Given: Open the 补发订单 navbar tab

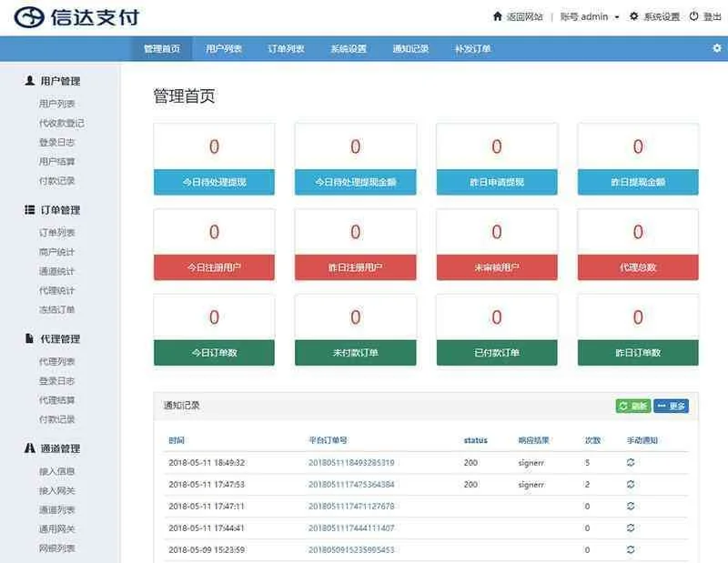Looking at the screenshot, I should click(x=472, y=49).
